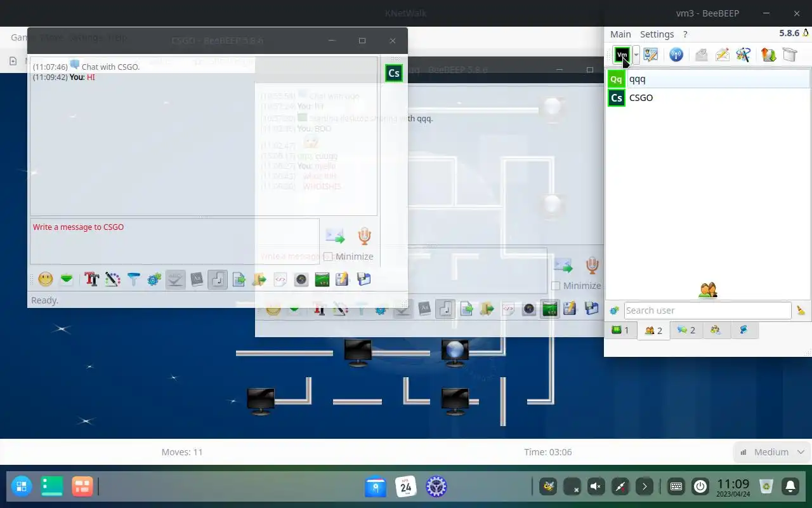Click muted volume icon in system tray
The image size is (812, 508).
(596, 486)
